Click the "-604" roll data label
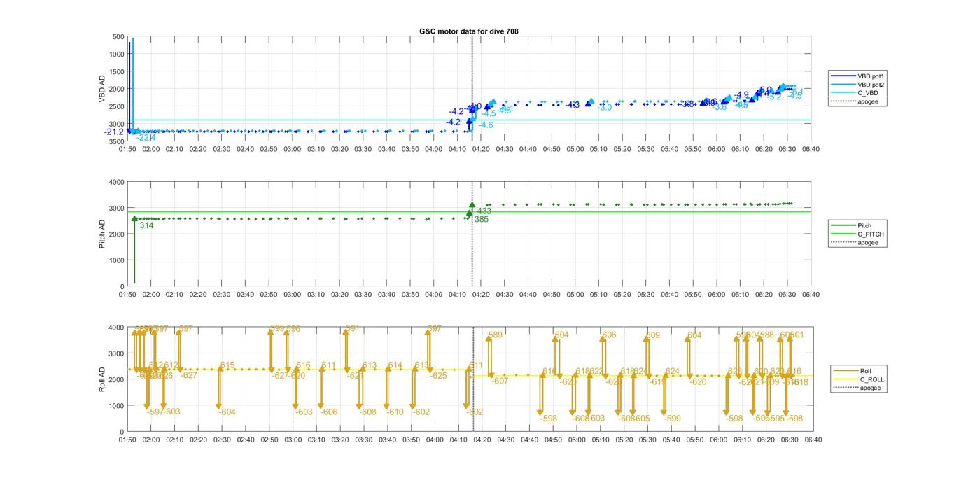This screenshot has width=980, height=485. (227, 412)
